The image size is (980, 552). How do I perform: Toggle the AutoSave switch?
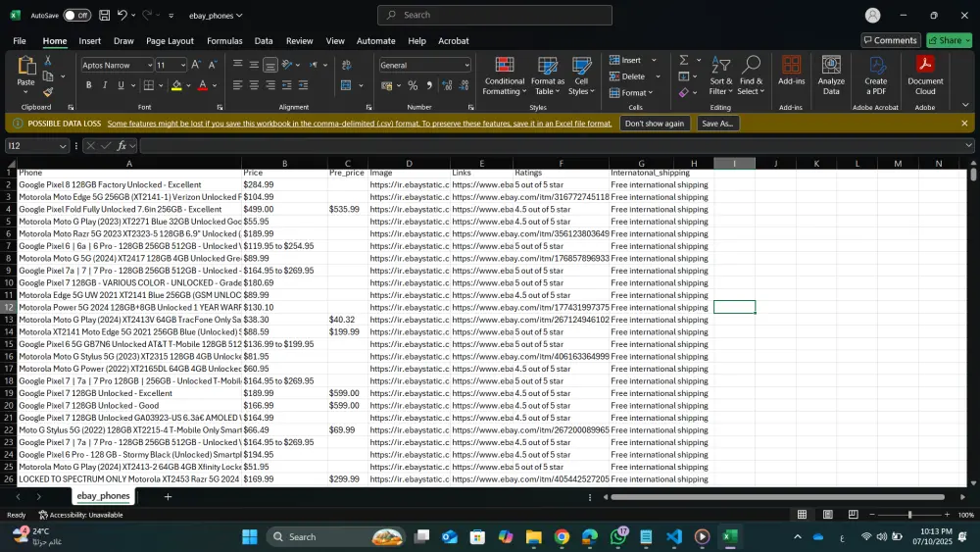pos(76,15)
